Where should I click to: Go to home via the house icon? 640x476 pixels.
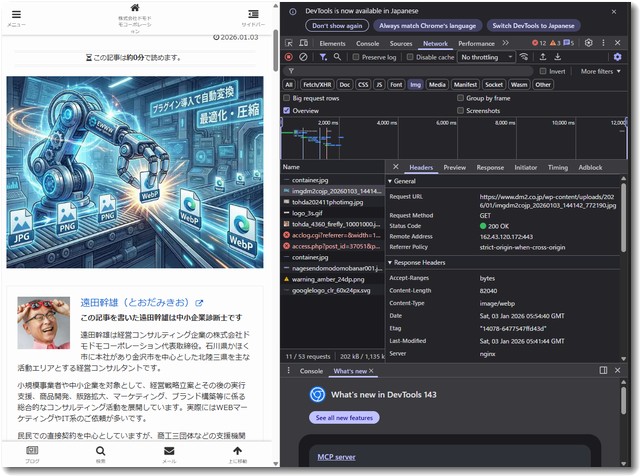135,8
